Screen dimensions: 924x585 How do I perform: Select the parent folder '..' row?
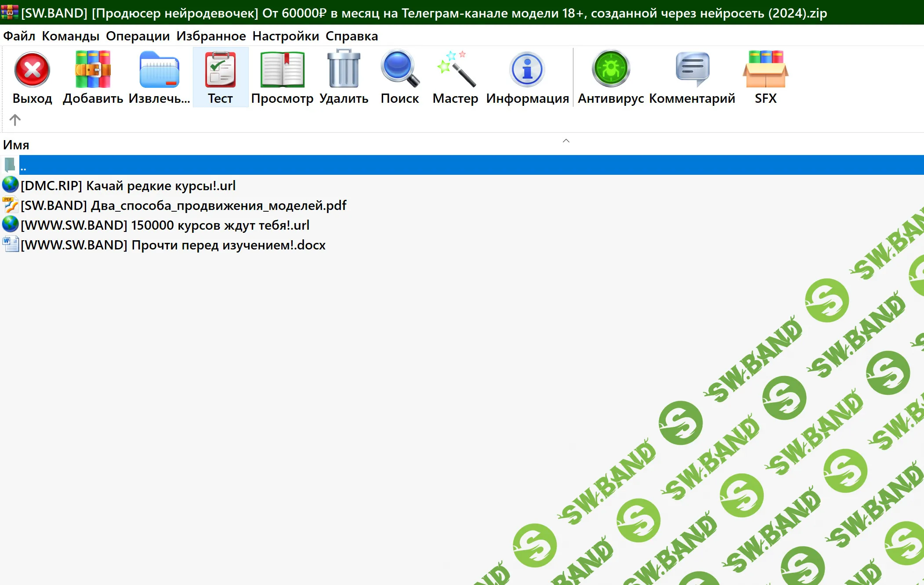pyautogui.click(x=23, y=166)
